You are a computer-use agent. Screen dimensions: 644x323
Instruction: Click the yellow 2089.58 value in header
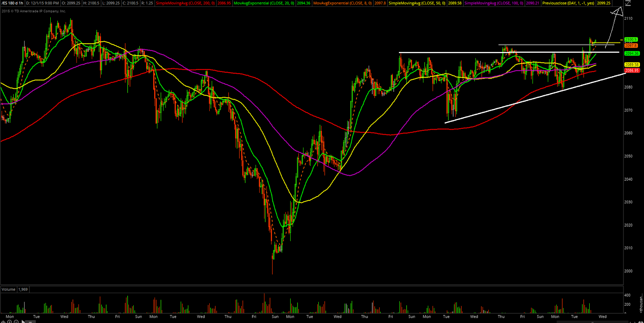455,3
